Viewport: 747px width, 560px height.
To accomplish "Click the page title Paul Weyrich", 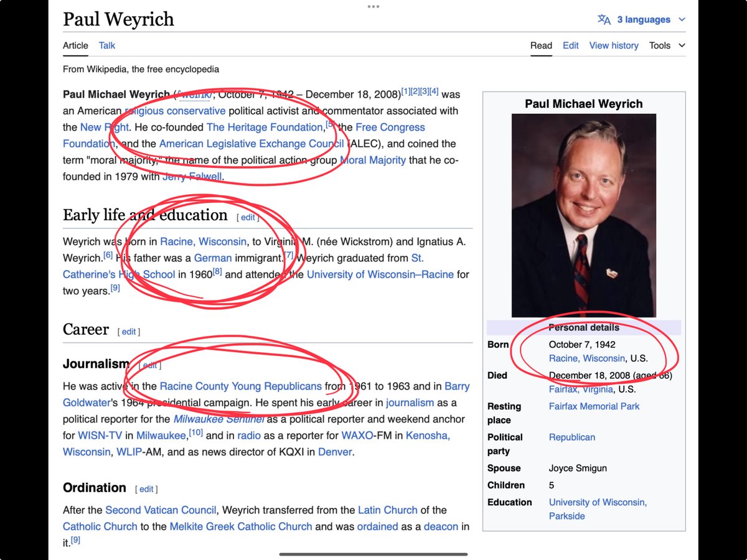I will click(x=118, y=20).
